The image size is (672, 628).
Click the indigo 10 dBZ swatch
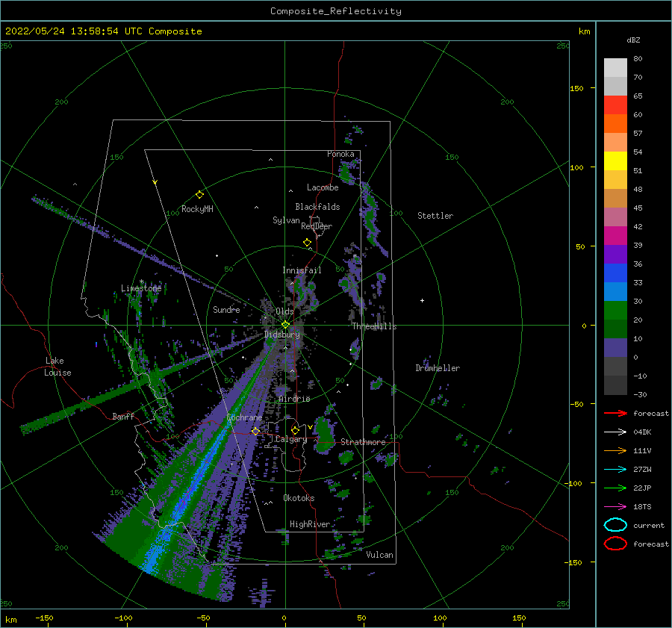[x=615, y=348]
